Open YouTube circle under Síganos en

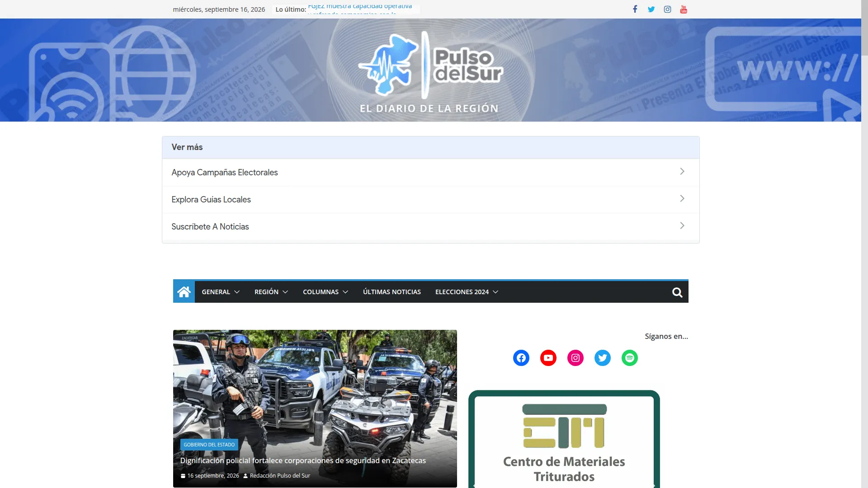point(548,358)
